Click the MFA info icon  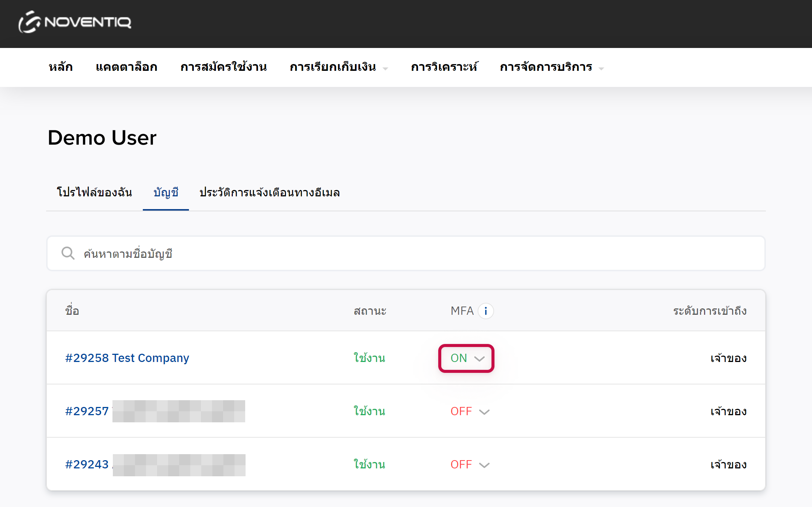click(x=485, y=311)
